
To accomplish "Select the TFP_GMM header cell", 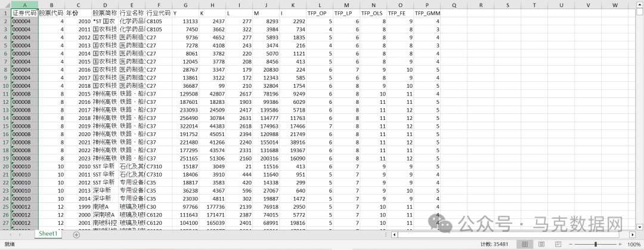I will (427, 13).
